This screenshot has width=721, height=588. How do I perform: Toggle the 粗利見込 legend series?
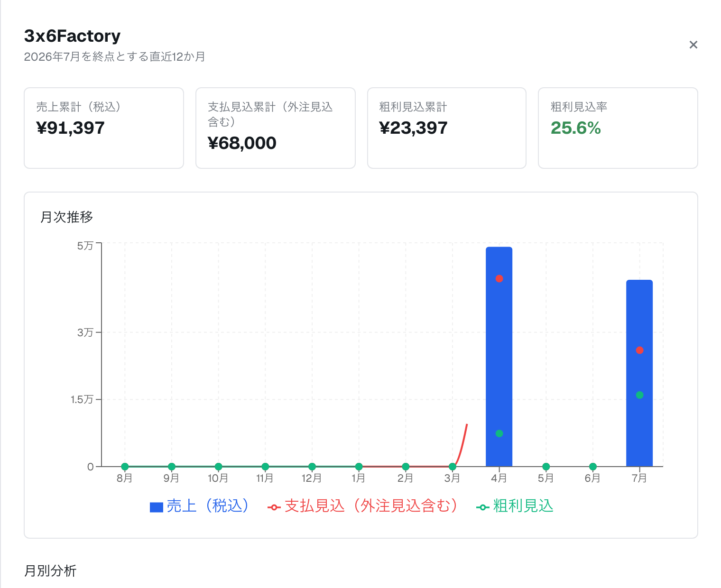515,506
